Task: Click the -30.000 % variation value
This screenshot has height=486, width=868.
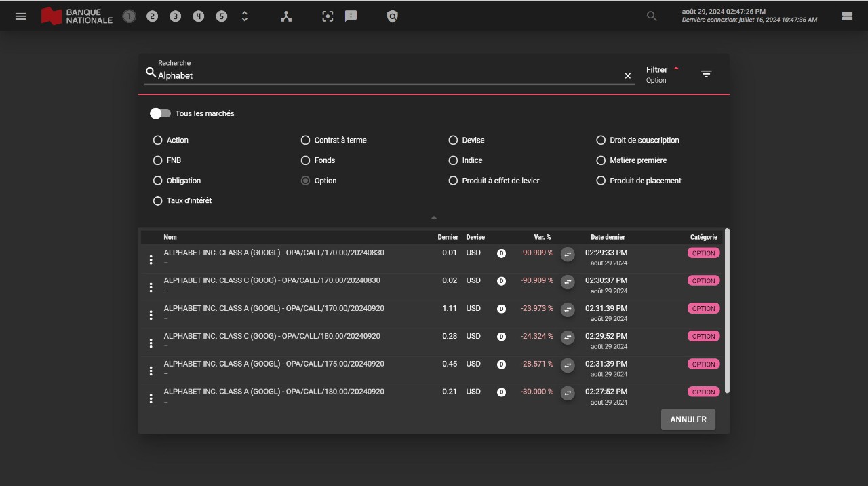Action: point(537,392)
